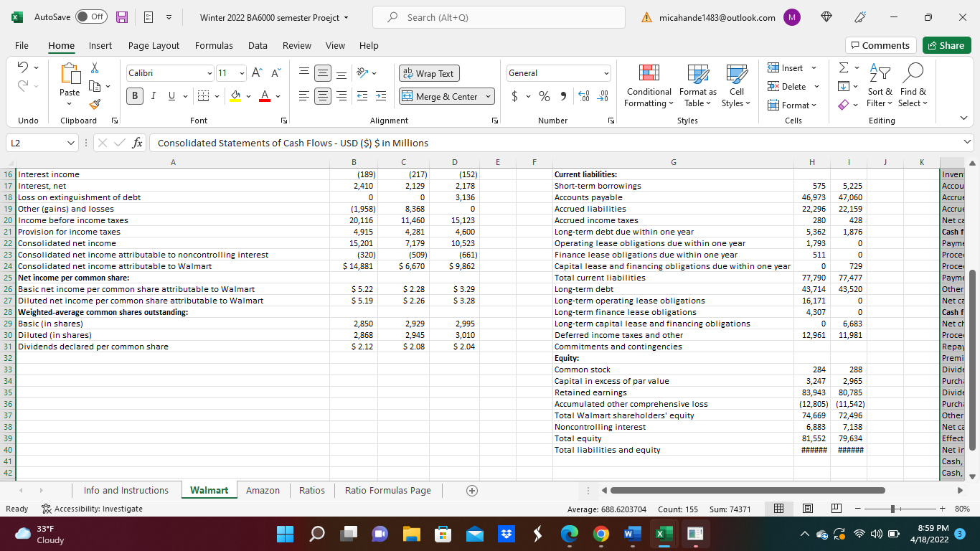Switch to Page Layout view in status bar

point(807,509)
